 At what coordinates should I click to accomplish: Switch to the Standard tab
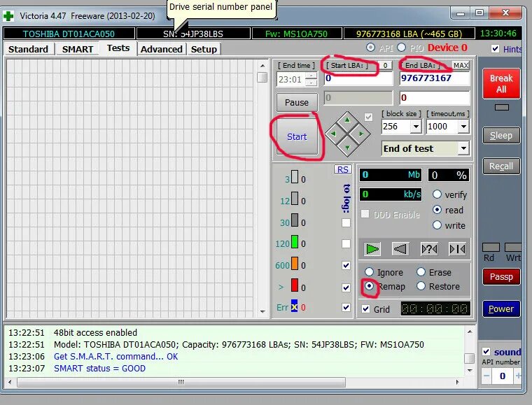click(x=28, y=49)
